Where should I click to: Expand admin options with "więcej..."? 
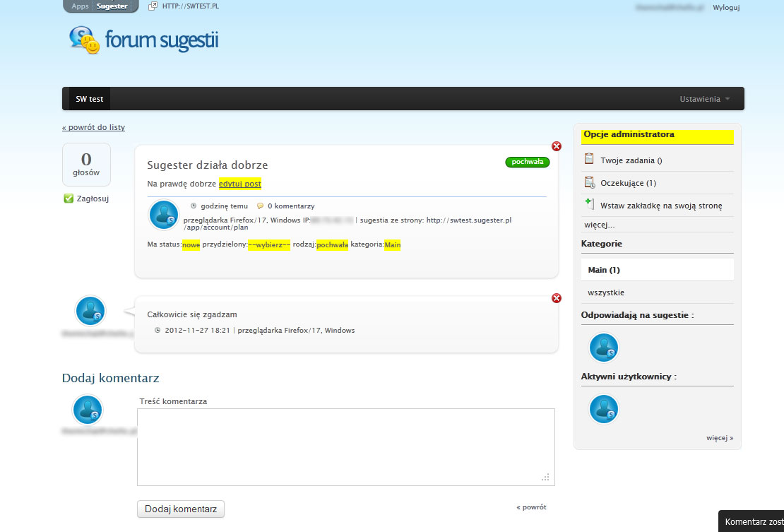coord(599,225)
